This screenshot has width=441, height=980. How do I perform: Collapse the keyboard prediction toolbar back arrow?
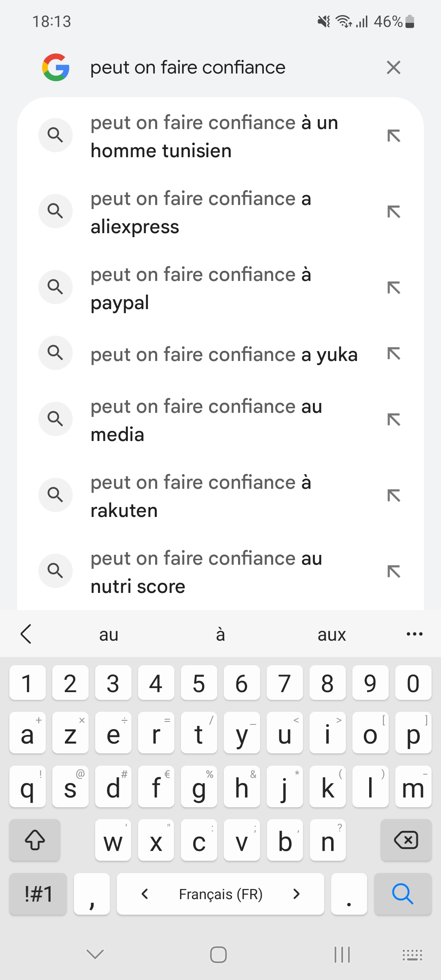pos(26,634)
